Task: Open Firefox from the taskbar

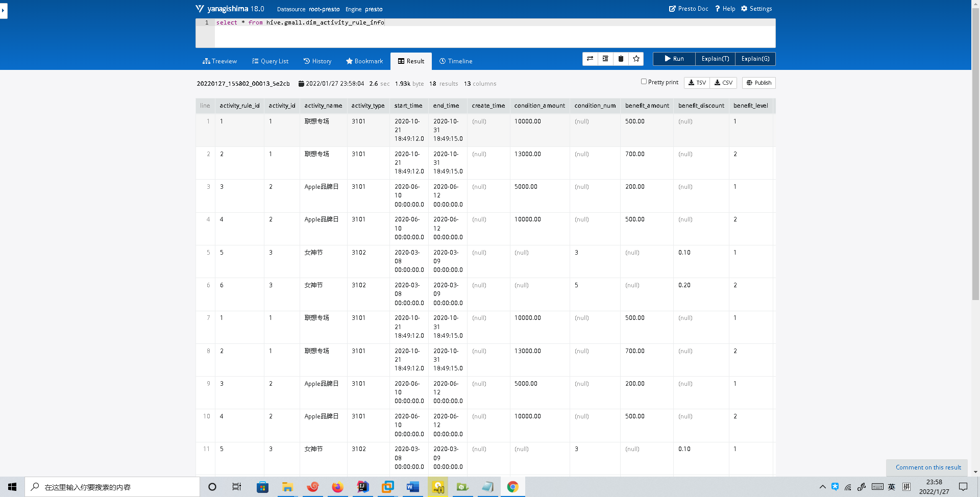Action: [x=337, y=487]
